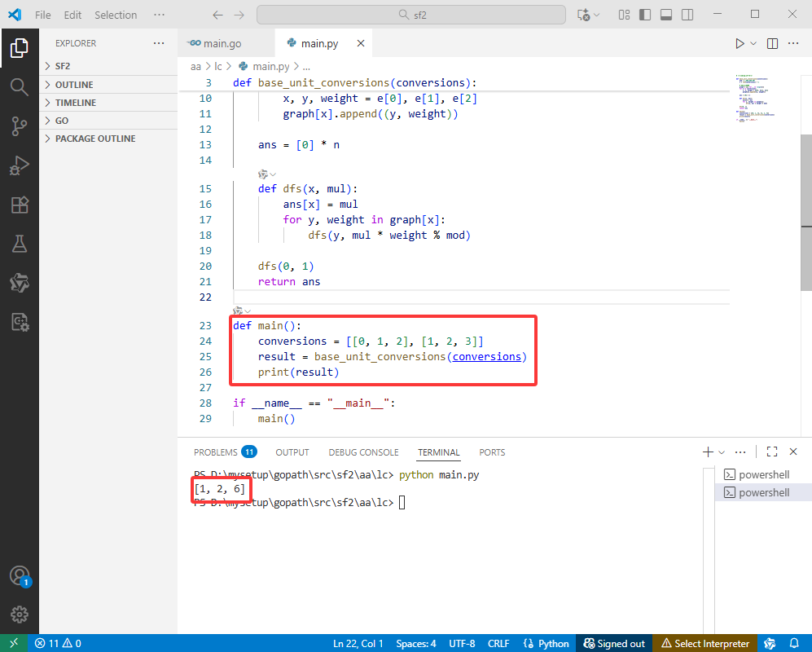This screenshot has height=652, width=812.
Task: Split the editor to the right
Action: (x=772, y=43)
